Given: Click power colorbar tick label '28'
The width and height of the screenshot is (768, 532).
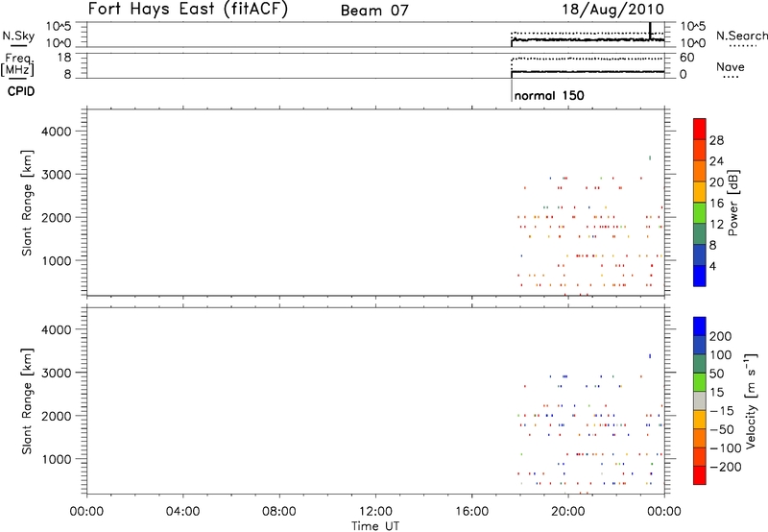Looking at the screenshot, I should 716,140.
